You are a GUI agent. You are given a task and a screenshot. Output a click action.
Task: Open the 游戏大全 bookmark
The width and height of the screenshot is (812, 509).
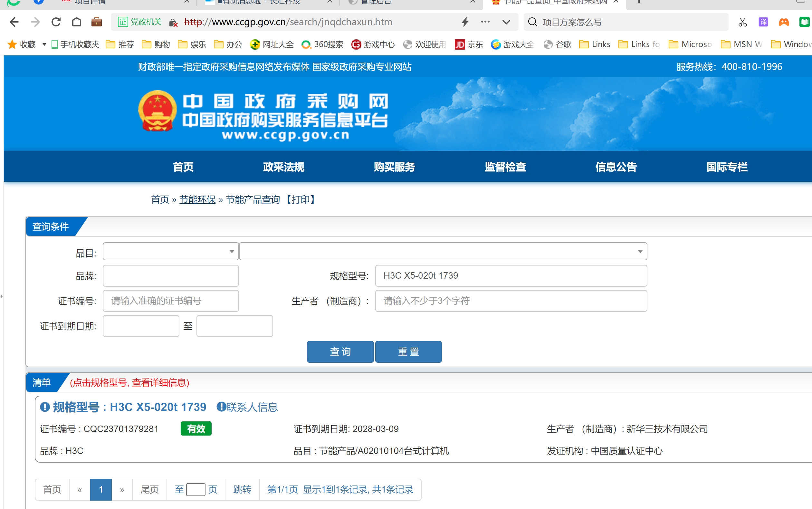coord(512,44)
